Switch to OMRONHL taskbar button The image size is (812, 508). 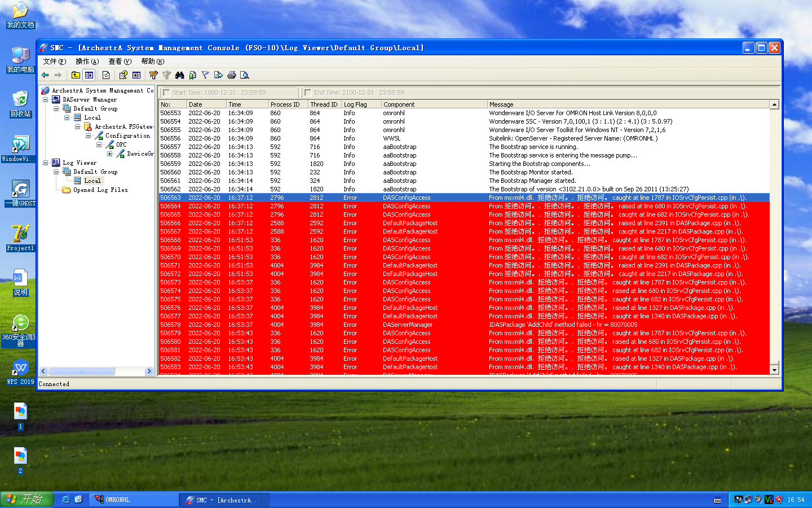[x=134, y=500]
